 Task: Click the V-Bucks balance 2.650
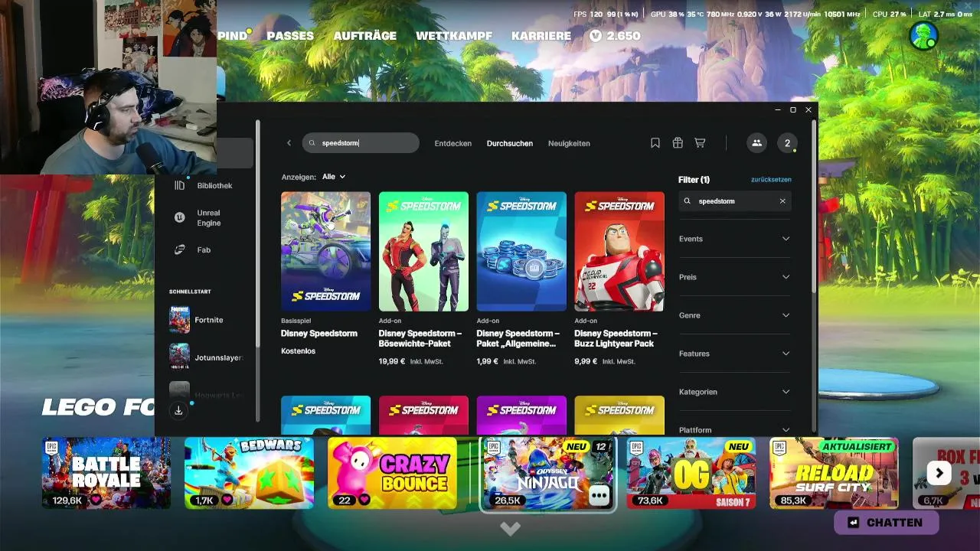(615, 36)
